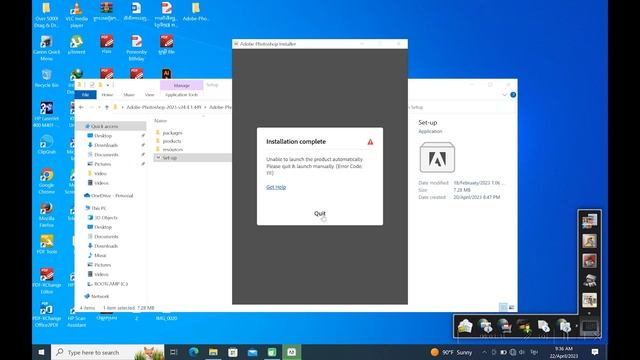Open the View ribbon tab in File Explorer

(149, 95)
